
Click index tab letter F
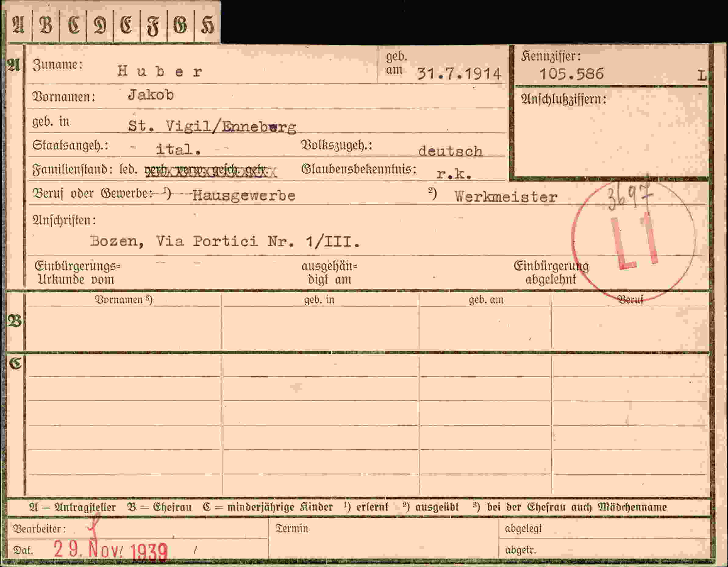pos(153,26)
